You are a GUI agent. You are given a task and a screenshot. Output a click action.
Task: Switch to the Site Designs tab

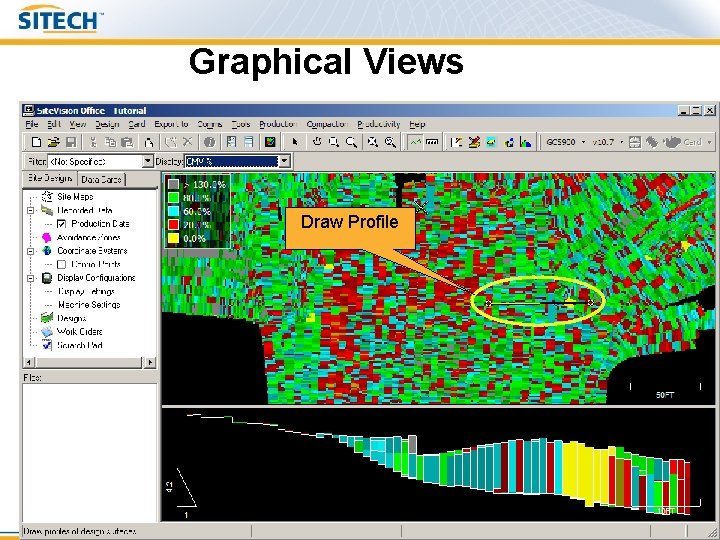50,178
